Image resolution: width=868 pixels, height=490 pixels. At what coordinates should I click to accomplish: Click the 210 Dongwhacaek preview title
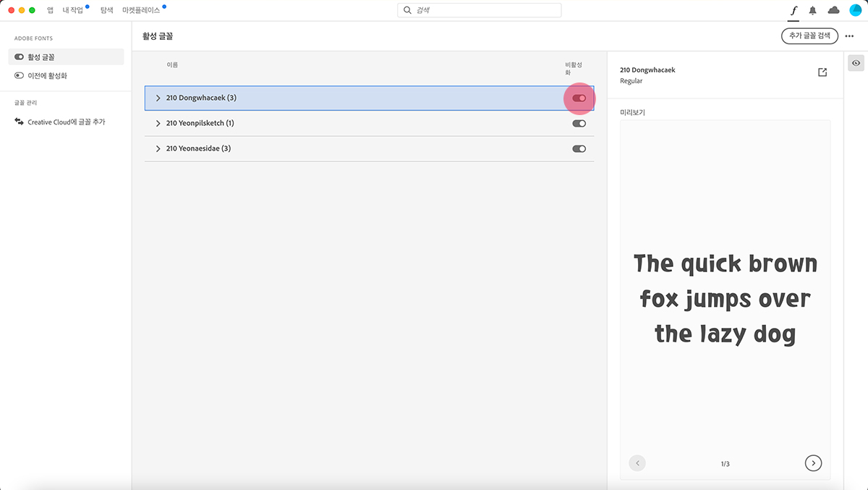coord(647,70)
